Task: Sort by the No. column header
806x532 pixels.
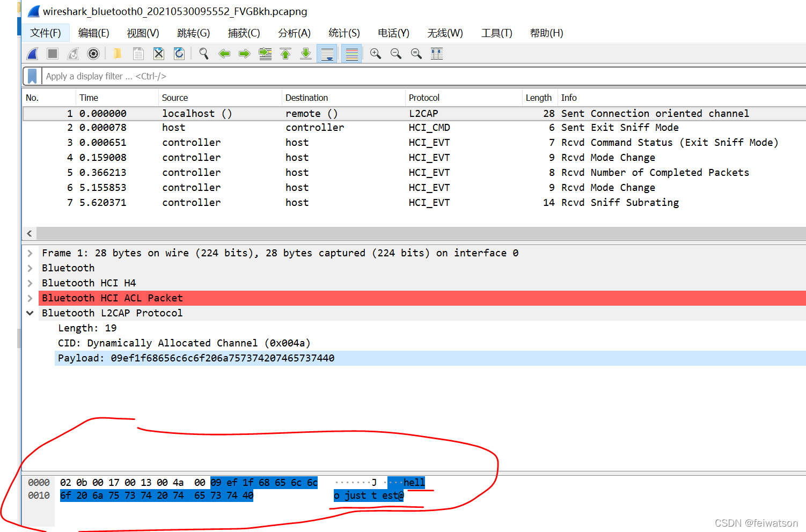Action: (49, 98)
